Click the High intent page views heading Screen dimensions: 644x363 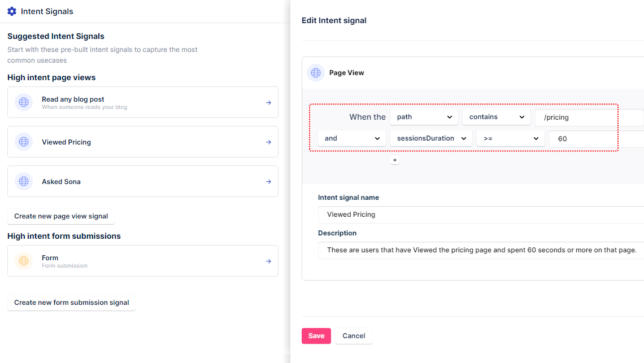51,77
